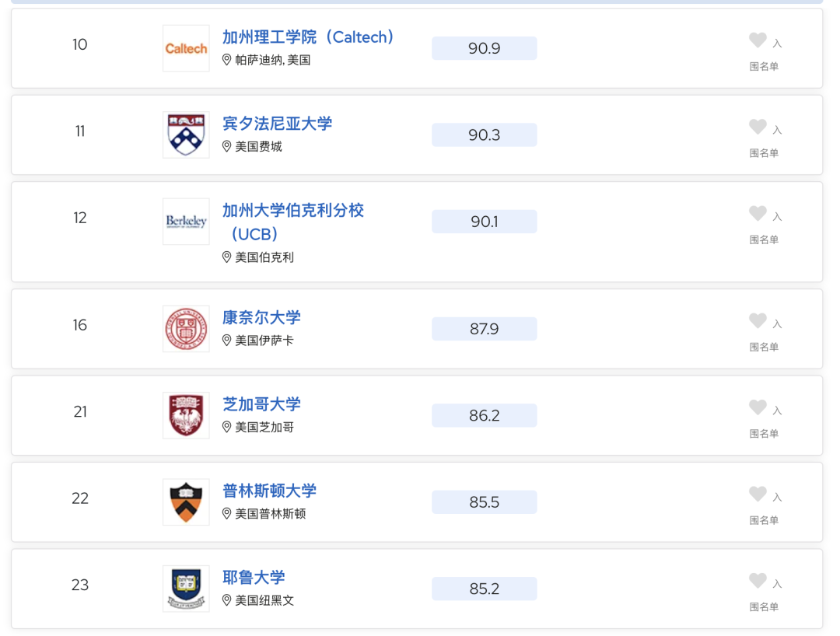This screenshot has width=840, height=636.
Task: Toggle the shortlist heart for 宾夕法尼亚大学
Action: (x=758, y=127)
